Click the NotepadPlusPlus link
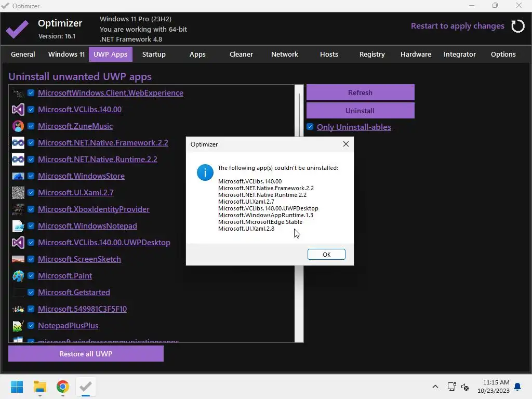This screenshot has height=399, width=532. pyautogui.click(x=68, y=325)
